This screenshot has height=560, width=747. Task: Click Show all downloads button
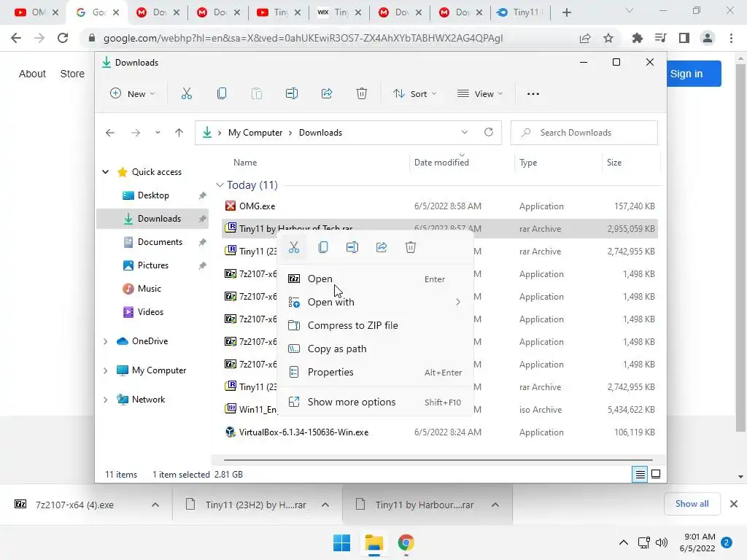(x=692, y=504)
